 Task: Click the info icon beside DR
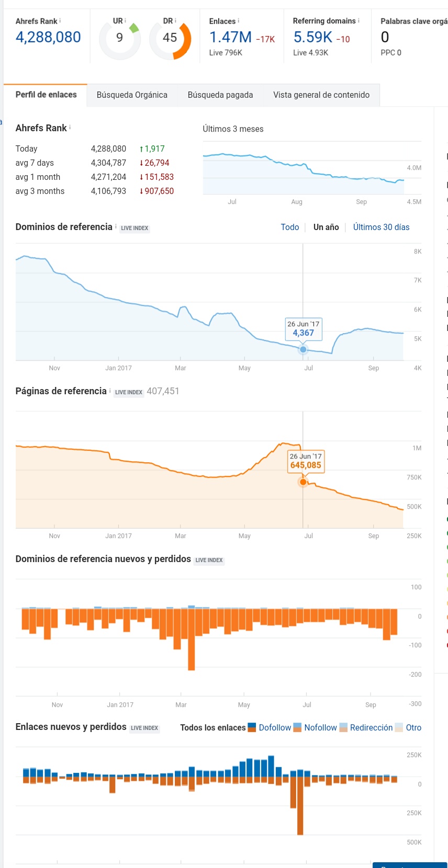(x=175, y=21)
